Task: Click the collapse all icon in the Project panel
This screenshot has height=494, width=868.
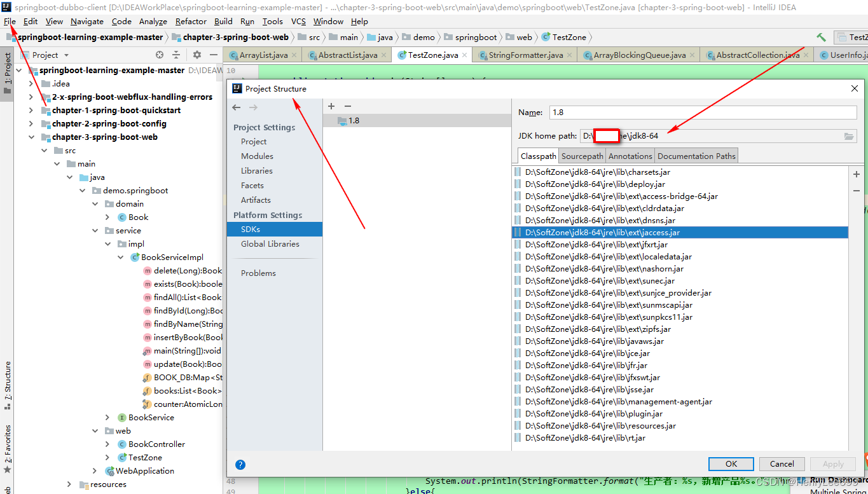Action: (177, 55)
